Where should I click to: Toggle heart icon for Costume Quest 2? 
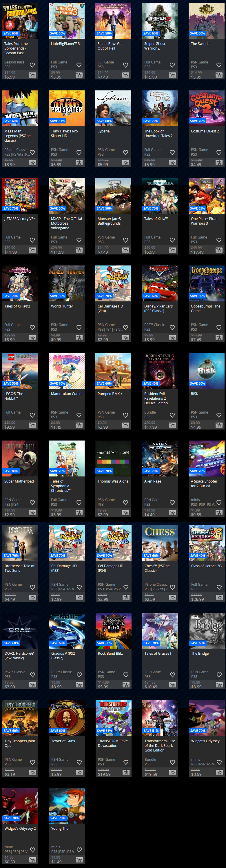pos(219,152)
